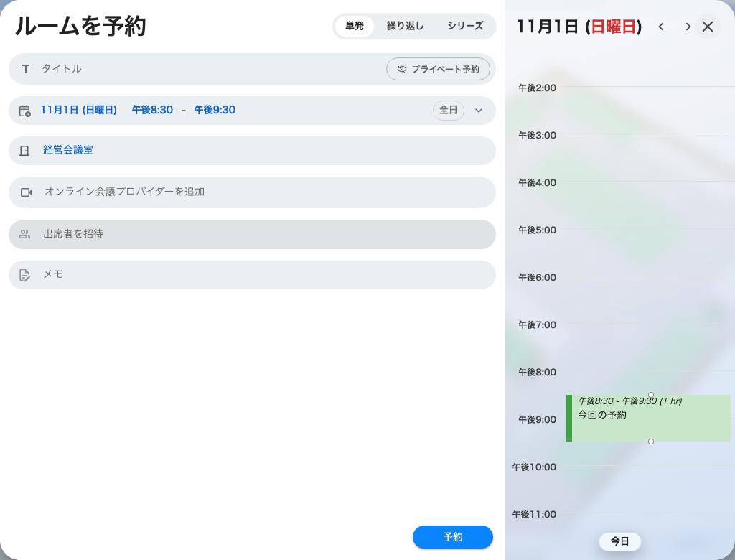Click the 午後11:00 time label
Screen dimensions: 735x560
pyautogui.click(x=534, y=514)
